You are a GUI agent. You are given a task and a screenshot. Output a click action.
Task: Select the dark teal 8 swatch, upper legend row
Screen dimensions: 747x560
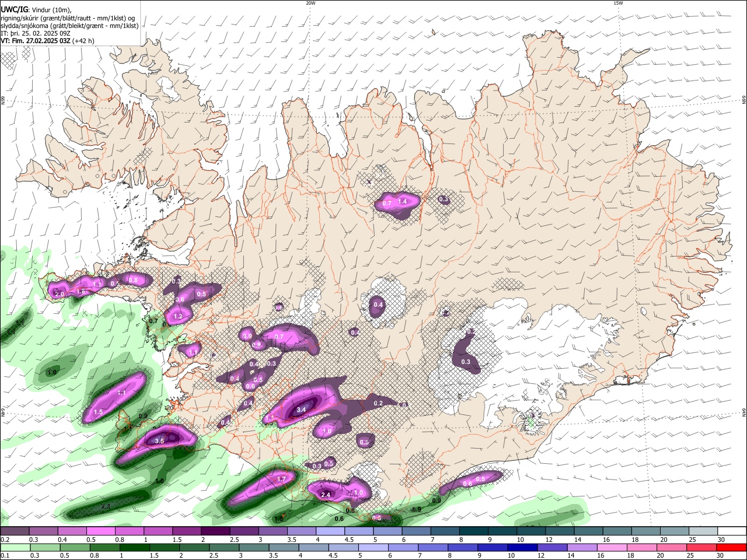473,531
